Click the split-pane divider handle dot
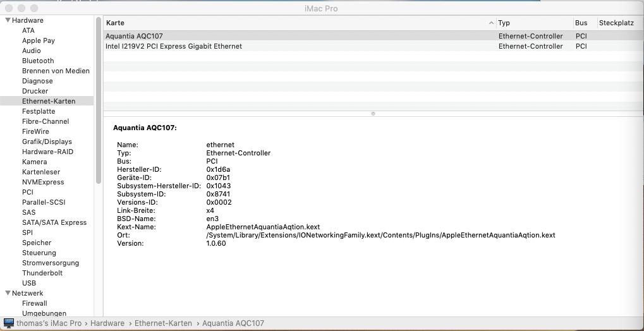Screen dimensions: 644x331 tap(373, 114)
